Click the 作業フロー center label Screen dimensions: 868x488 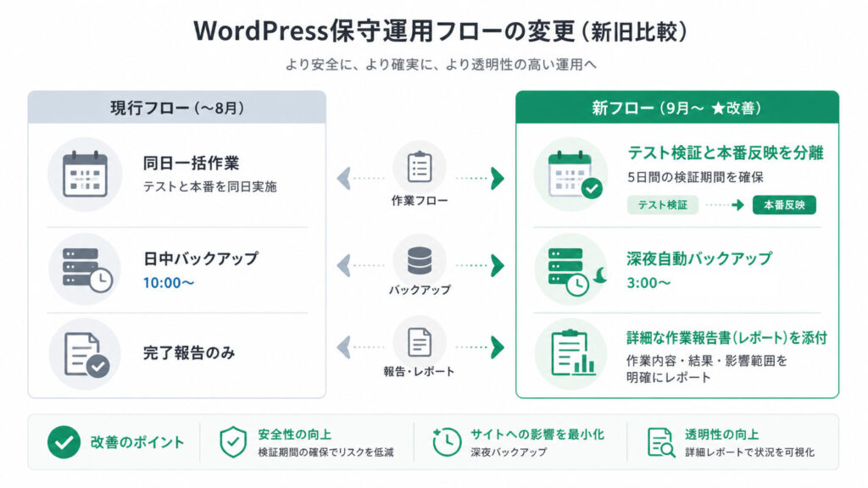[x=419, y=201]
